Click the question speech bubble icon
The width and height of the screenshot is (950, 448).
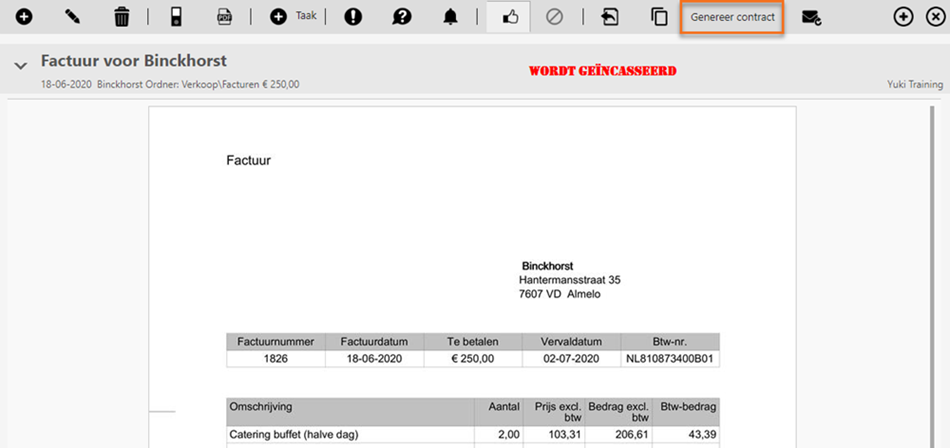[401, 17]
